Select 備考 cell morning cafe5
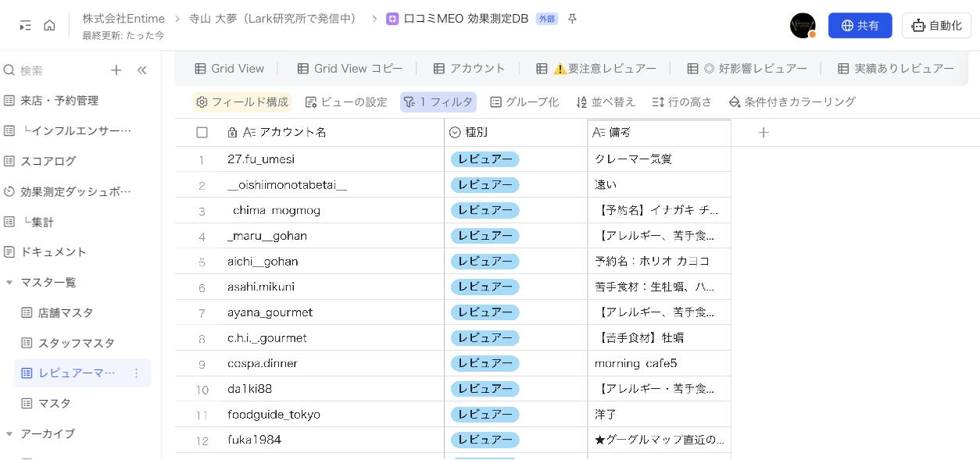 (x=660, y=363)
